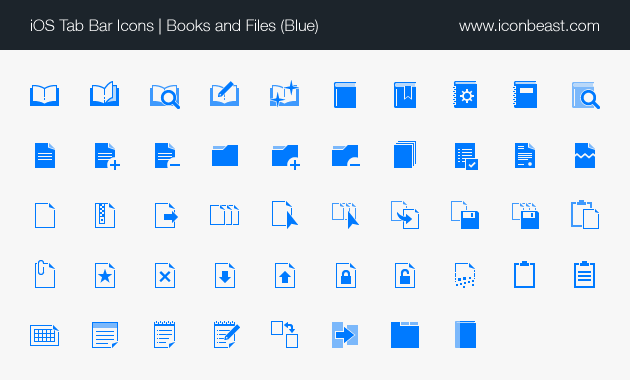Viewport: 630px width, 380px height.
Task: Click the checklist document with checkmark icon
Action: [x=466, y=156]
